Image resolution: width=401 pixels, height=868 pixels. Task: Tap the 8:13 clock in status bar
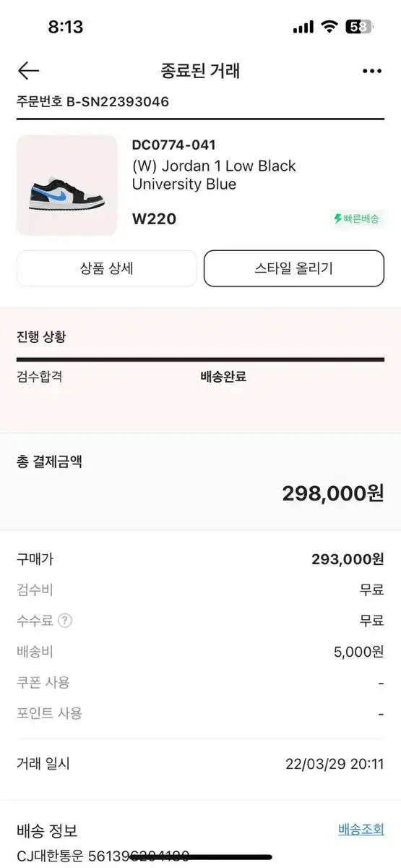(x=66, y=27)
